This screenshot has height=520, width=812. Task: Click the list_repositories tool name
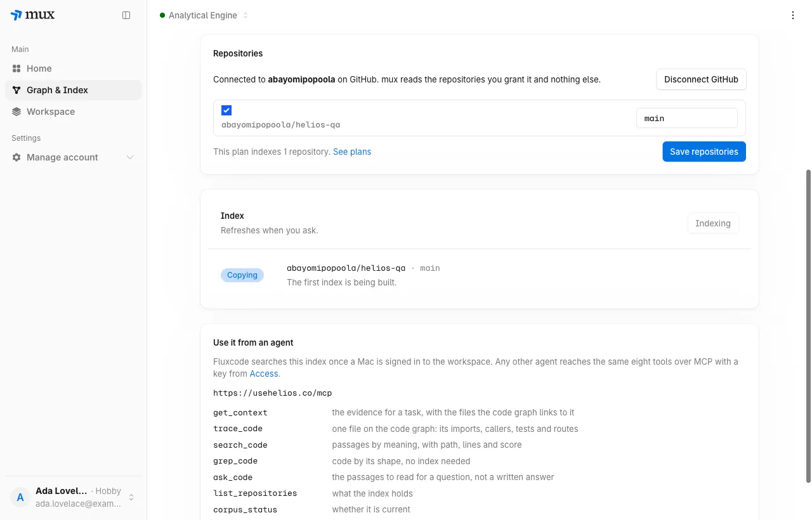pos(255,493)
